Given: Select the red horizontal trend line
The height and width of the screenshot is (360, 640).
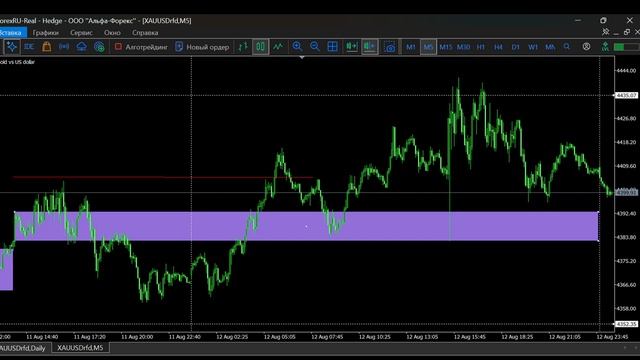Looking at the screenshot, I should pos(163,177).
